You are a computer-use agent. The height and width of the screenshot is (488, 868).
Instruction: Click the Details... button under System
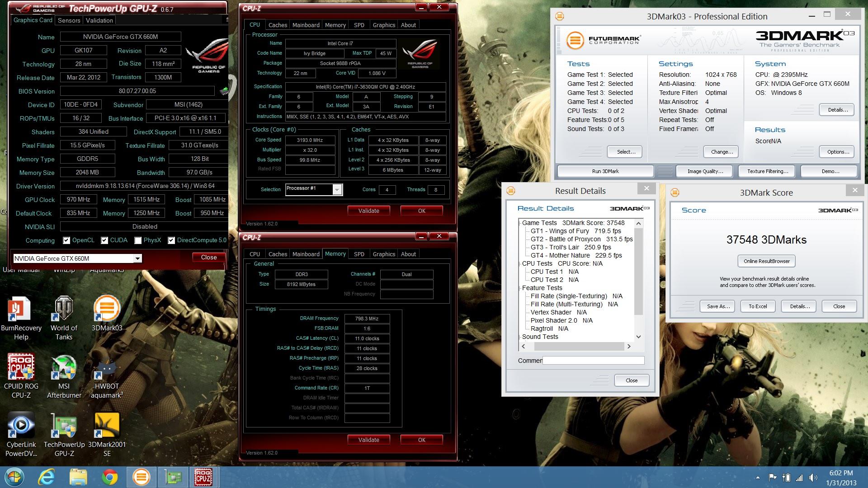click(838, 110)
